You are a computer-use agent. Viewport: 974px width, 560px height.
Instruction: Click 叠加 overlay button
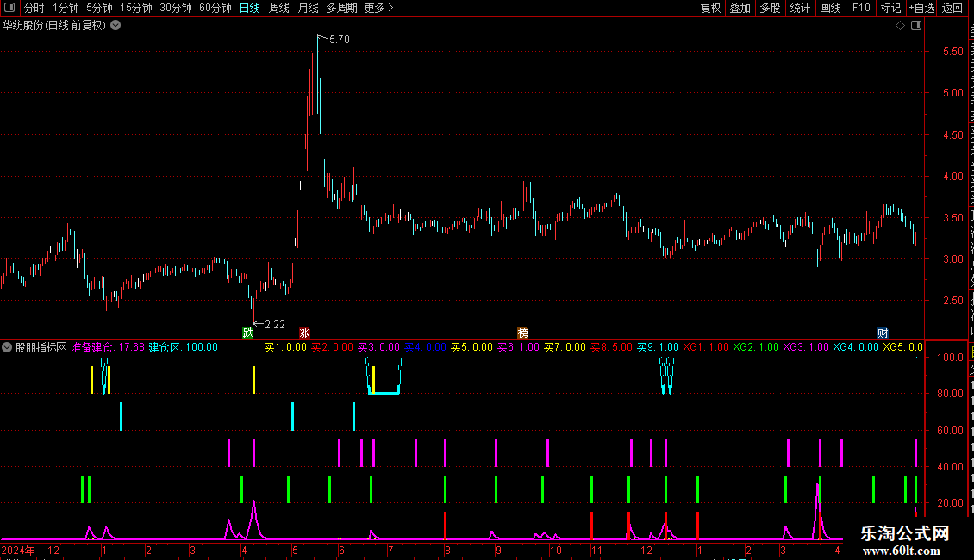click(740, 8)
